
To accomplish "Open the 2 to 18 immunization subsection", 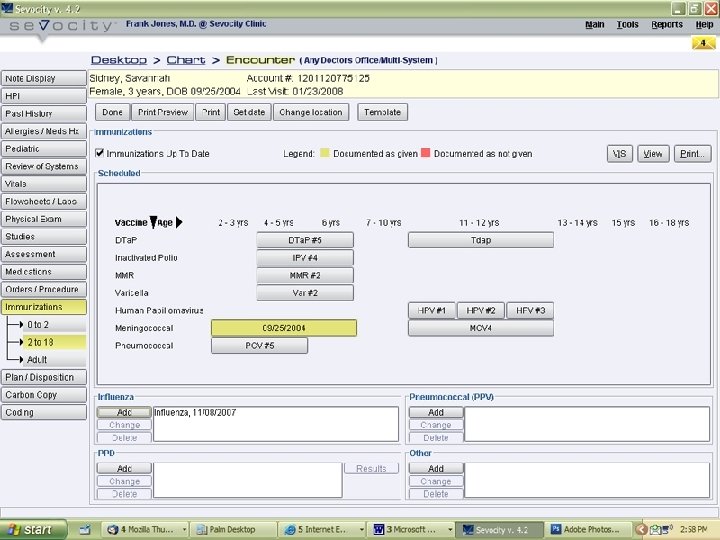I will (41, 342).
